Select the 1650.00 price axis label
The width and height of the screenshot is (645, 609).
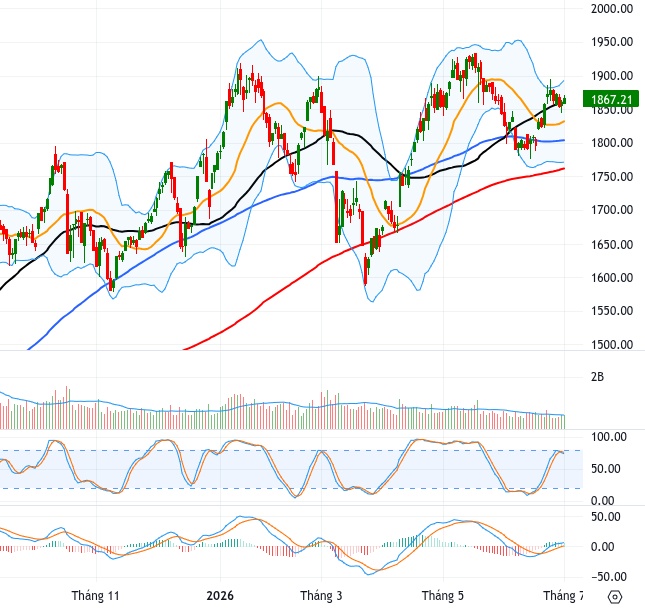pyautogui.click(x=612, y=244)
